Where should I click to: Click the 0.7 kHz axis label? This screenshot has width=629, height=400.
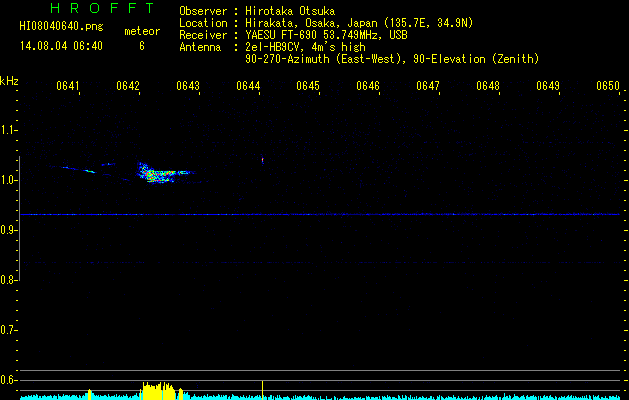8,330
